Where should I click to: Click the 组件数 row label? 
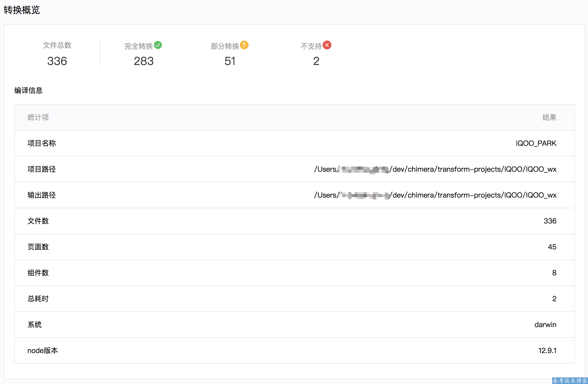pyautogui.click(x=38, y=273)
